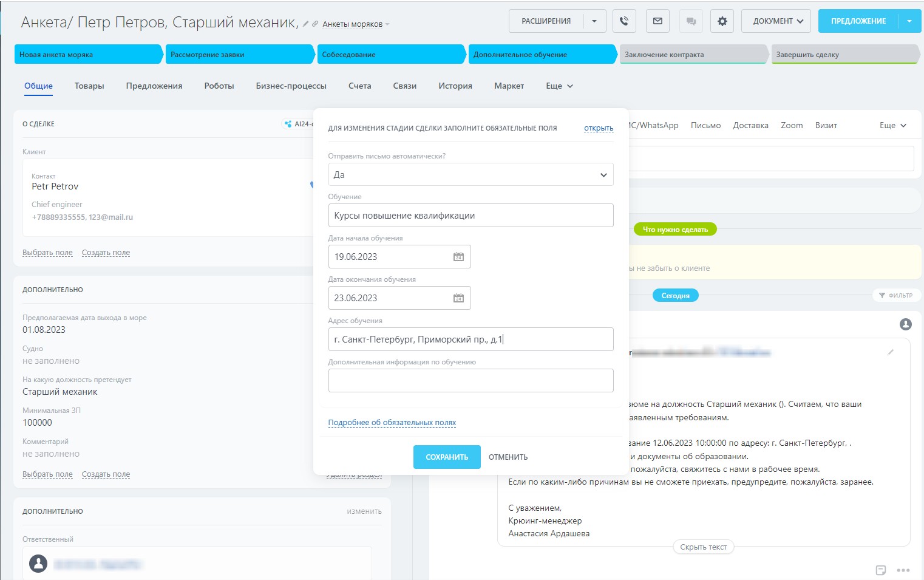Screen dimensions: 924x580
Task: Click the chat messages icon button
Action: (691, 21)
